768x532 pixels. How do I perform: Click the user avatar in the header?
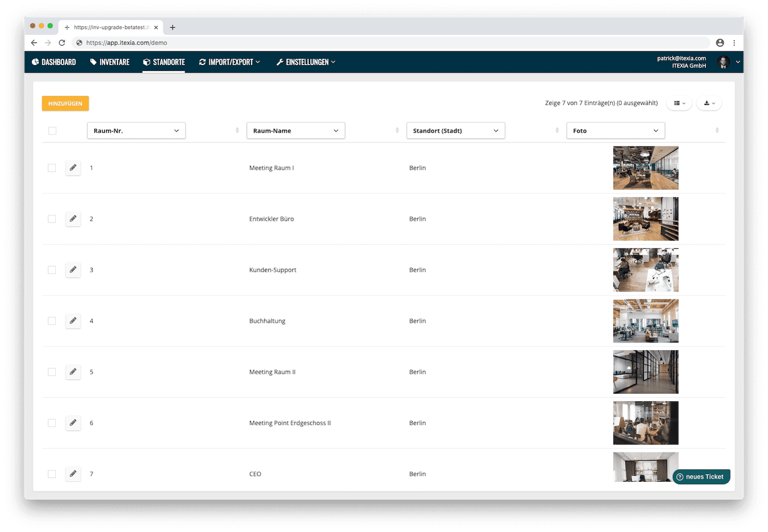(x=723, y=62)
